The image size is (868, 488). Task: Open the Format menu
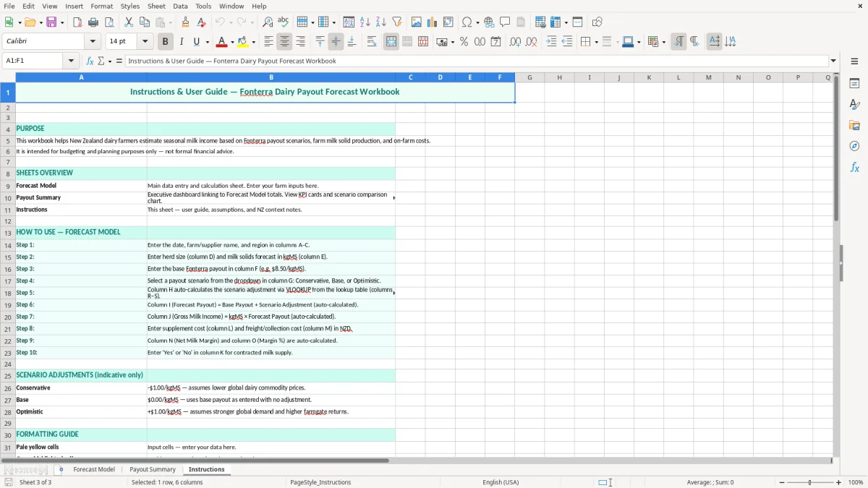[x=101, y=6]
